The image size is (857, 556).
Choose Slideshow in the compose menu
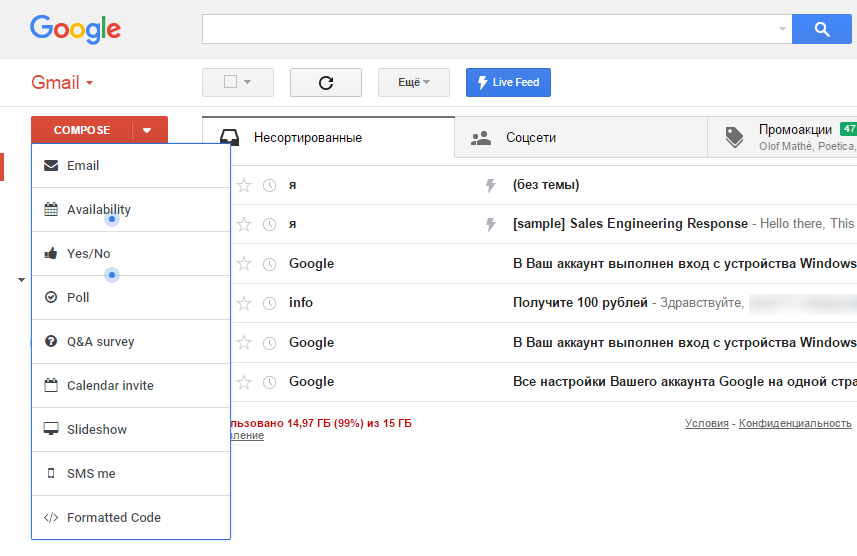[x=131, y=429]
